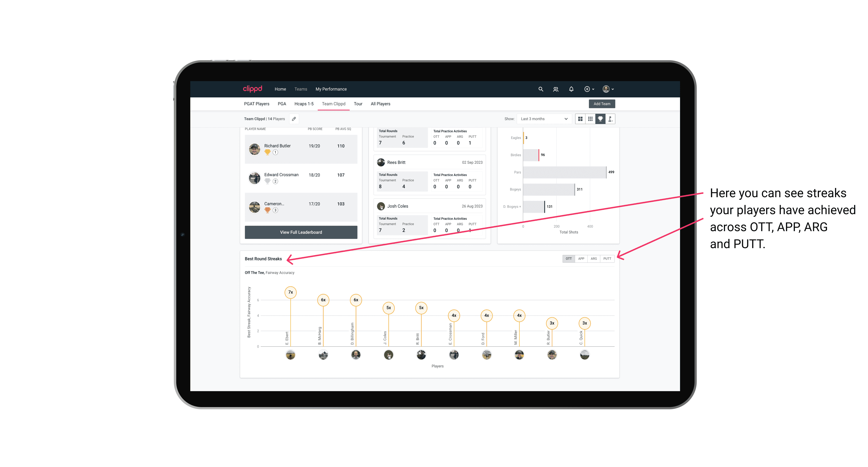The image size is (868, 467).
Task: Select the 'Last 3 months' time period dropdown
Action: (x=543, y=119)
